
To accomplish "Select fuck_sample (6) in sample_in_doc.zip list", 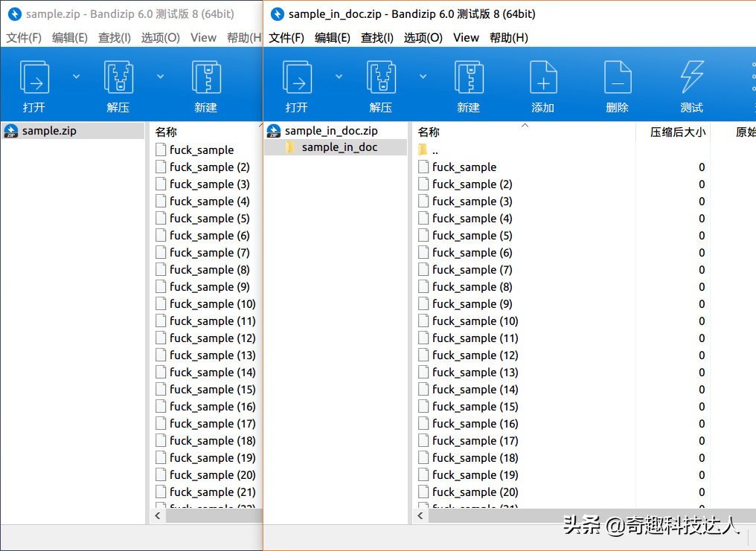I will pyautogui.click(x=472, y=253).
